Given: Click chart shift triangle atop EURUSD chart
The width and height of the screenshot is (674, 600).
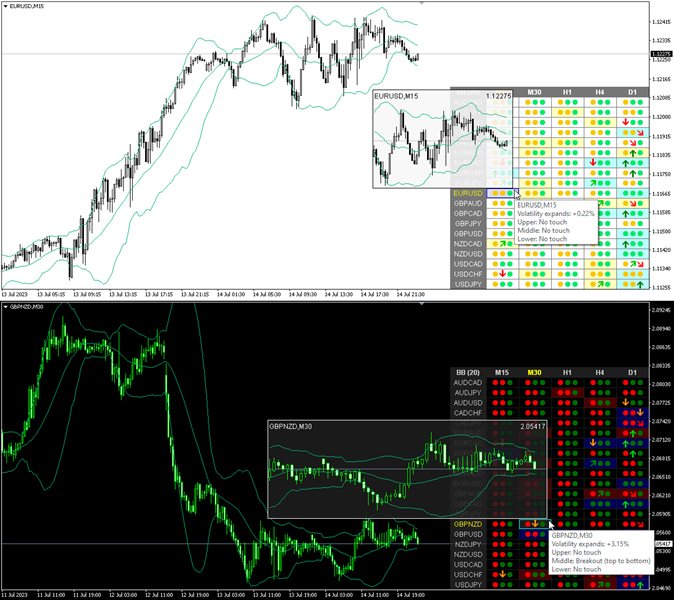Looking at the screenshot, I should coord(422,3).
